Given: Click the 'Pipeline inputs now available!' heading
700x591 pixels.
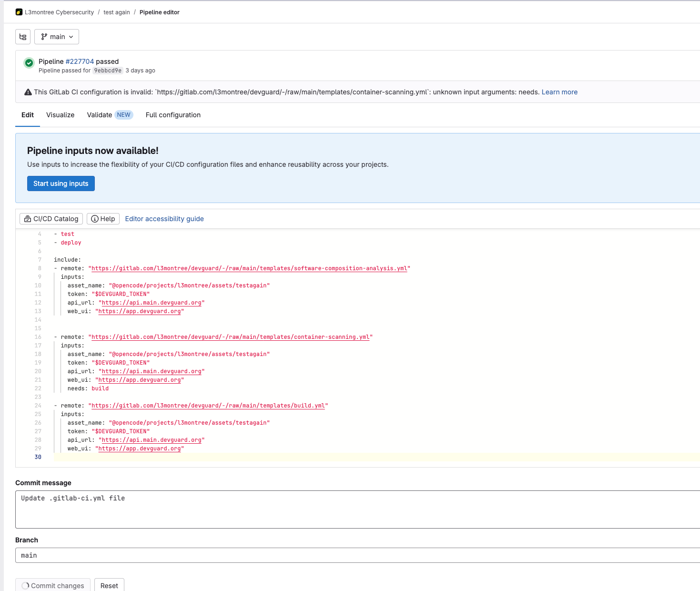Looking at the screenshot, I should (x=93, y=151).
